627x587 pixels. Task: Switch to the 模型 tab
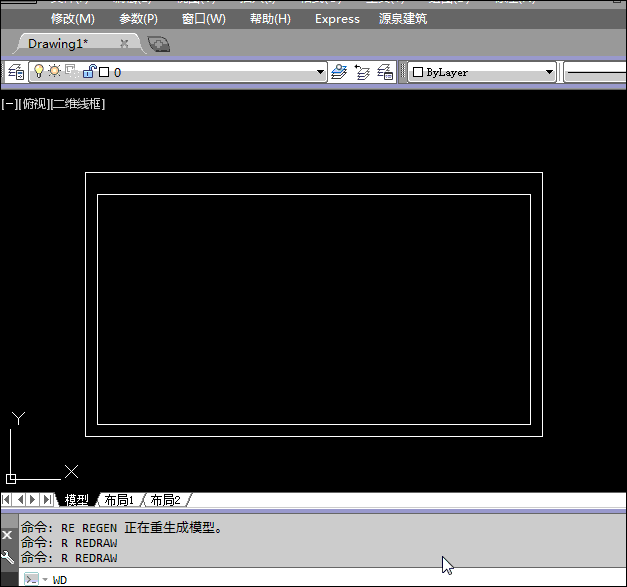click(x=76, y=500)
